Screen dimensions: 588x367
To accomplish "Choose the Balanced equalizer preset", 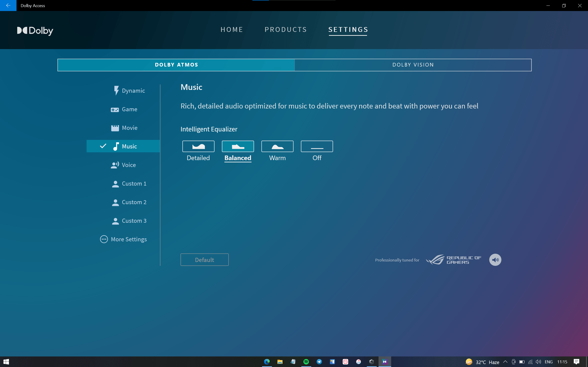I will 238,147.
